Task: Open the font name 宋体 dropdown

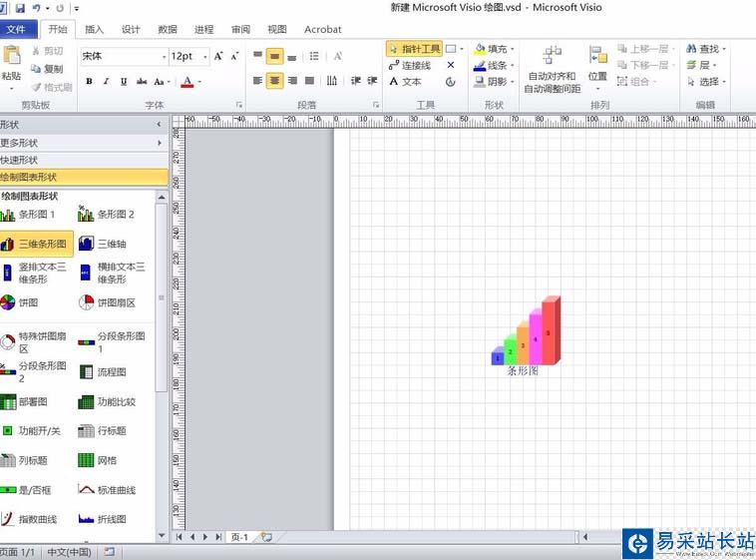Action: coord(164,57)
